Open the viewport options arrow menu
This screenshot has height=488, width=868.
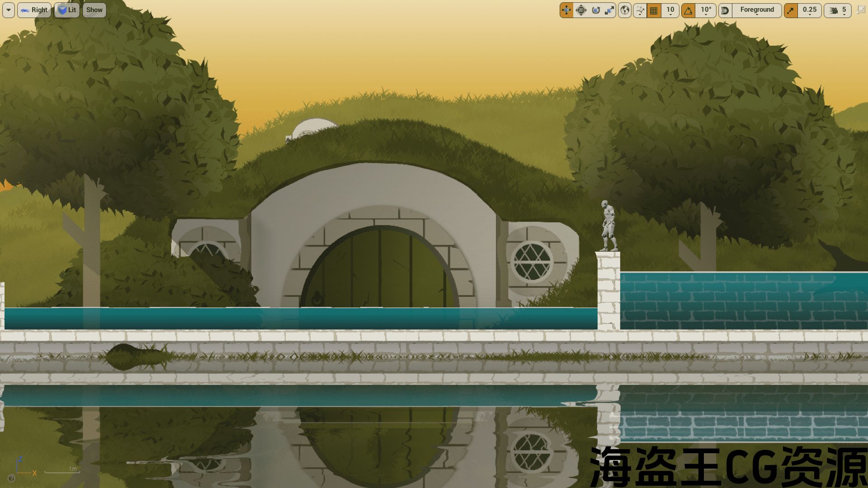[9, 10]
